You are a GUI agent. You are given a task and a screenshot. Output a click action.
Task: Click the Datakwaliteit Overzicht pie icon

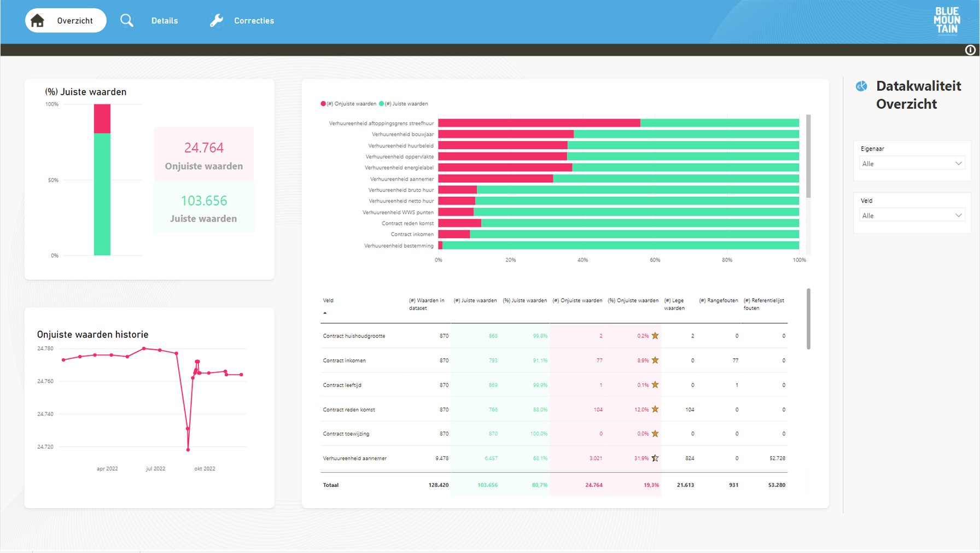pyautogui.click(x=862, y=86)
